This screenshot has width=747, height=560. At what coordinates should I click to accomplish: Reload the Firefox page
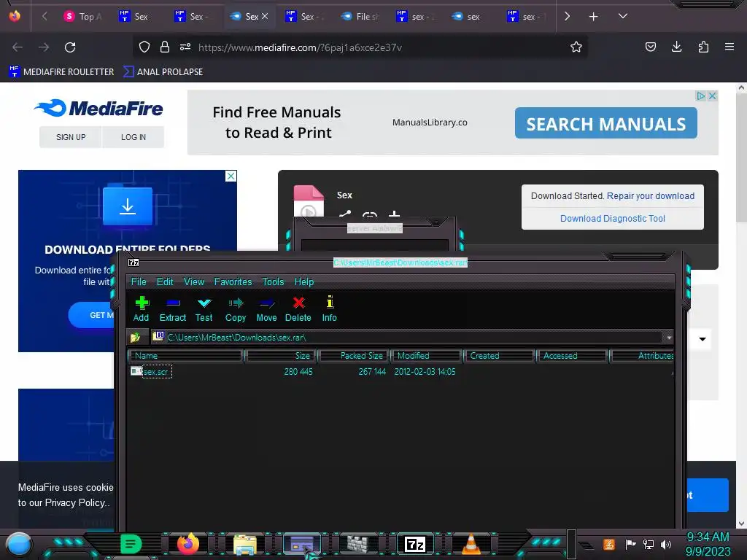[x=70, y=47]
